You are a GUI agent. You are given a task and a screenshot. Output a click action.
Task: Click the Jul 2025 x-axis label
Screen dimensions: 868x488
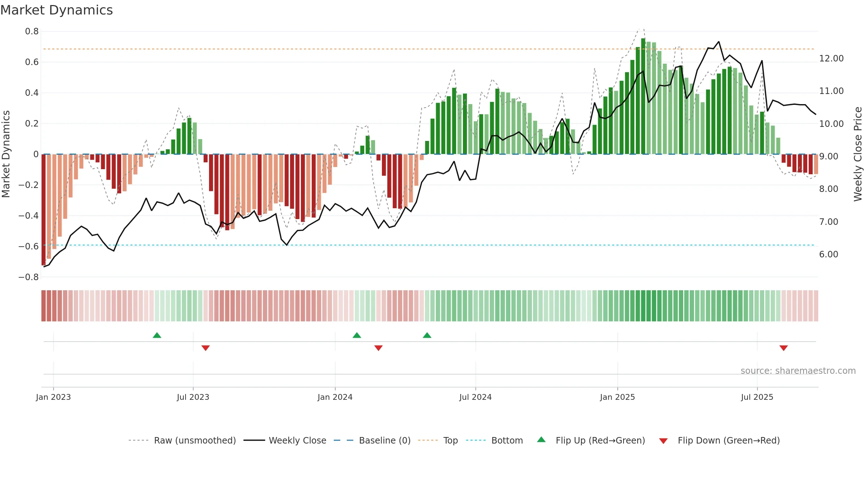757,397
